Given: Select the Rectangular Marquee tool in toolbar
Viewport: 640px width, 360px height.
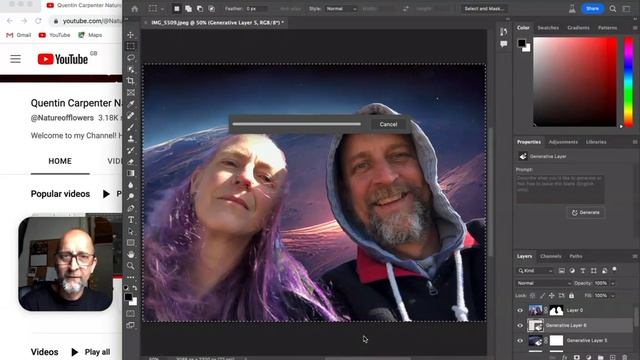Looking at the screenshot, I should (x=131, y=46).
